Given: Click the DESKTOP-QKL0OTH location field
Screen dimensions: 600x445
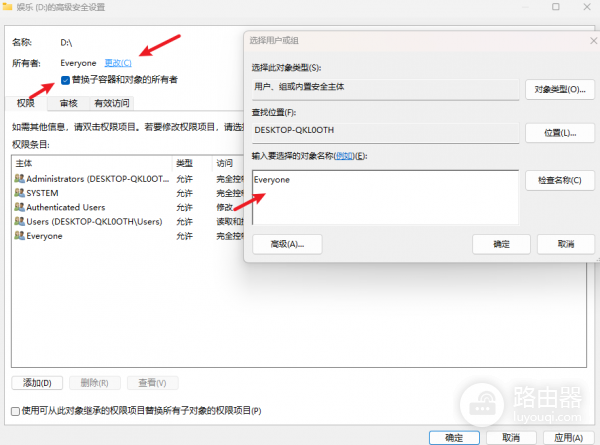Looking at the screenshot, I should pos(385,133).
